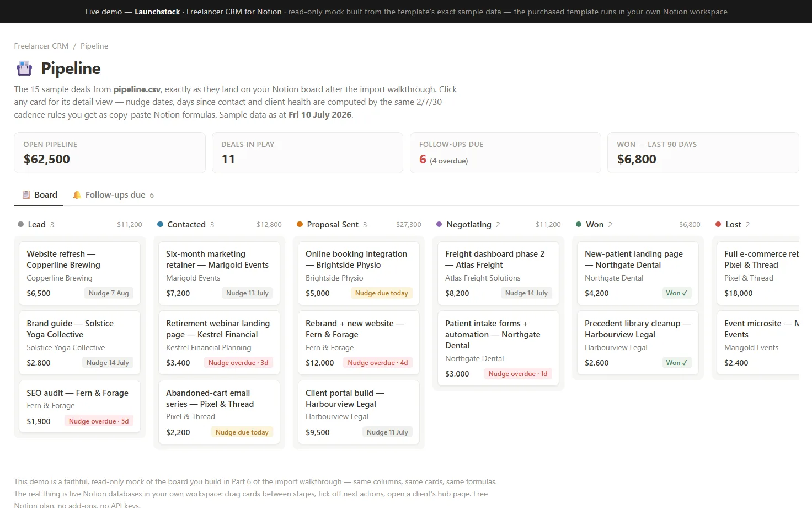Click the $27,300 Proposal Sent column total
The image size is (812, 508).
coord(409,225)
